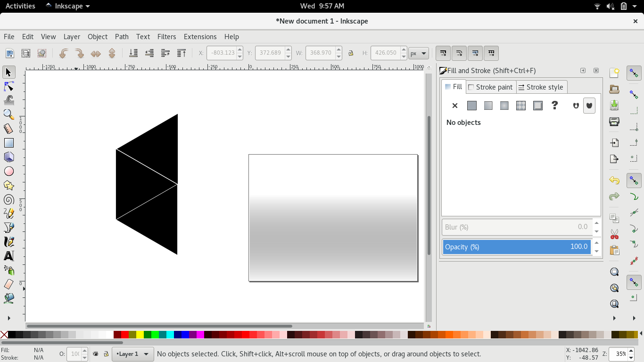The image size is (644, 362).
Task: Select the 3D Box tool
Action: coord(9,157)
